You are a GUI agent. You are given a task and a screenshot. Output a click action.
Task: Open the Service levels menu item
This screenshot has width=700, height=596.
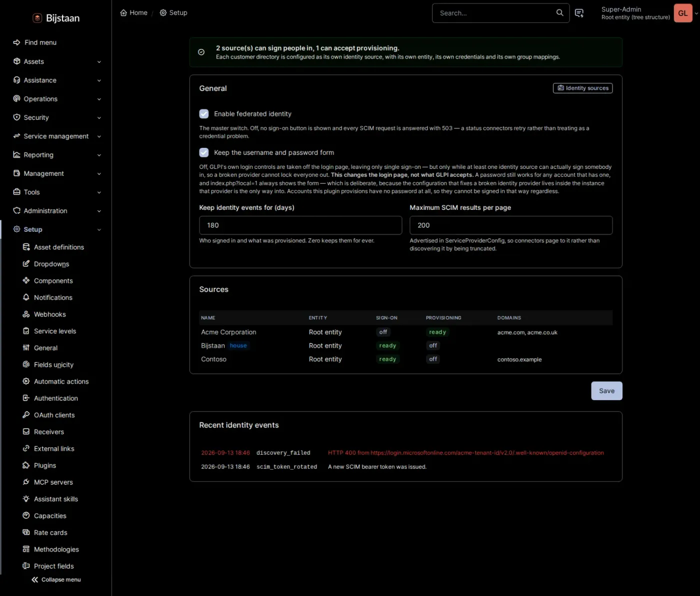[x=55, y=331]
